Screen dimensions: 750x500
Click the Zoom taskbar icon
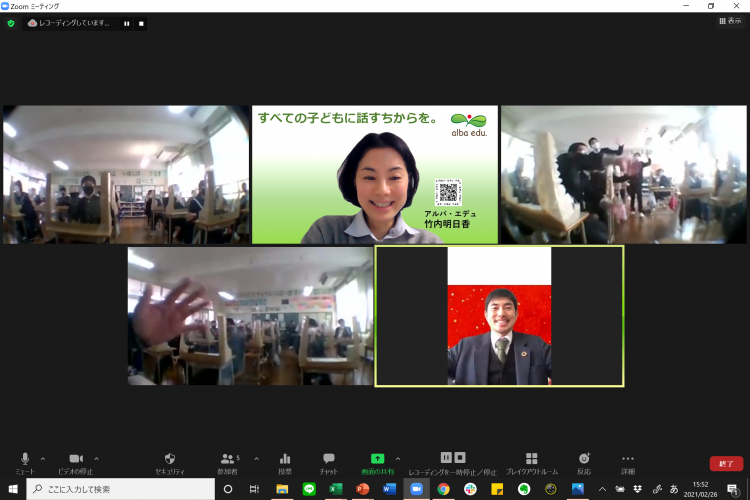[x=417, y=489]
